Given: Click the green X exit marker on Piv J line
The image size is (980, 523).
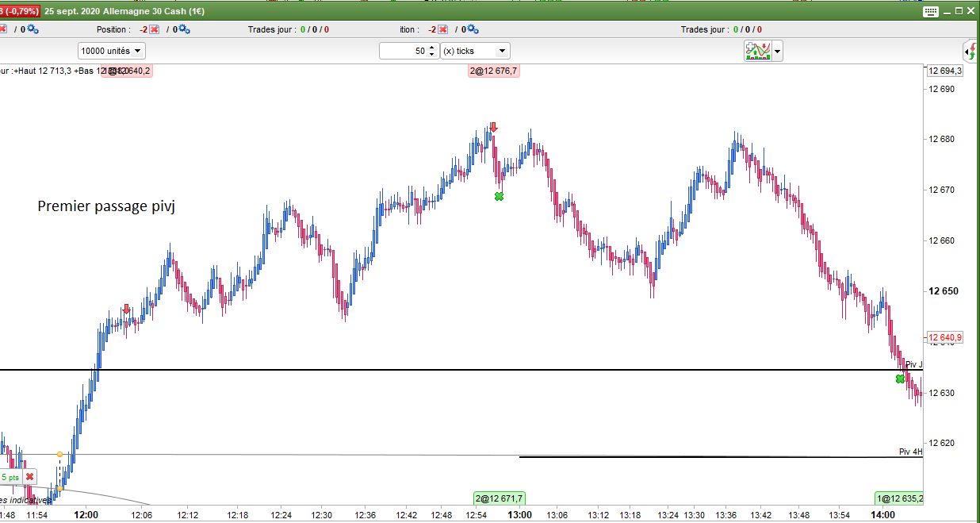Looking at the screenshot, I should (x=900, y=379).
